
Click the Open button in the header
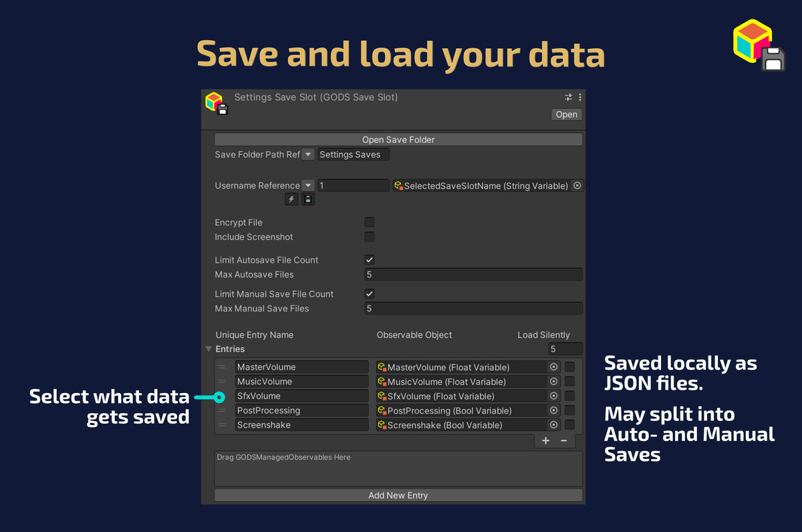[x=567, y=114]
